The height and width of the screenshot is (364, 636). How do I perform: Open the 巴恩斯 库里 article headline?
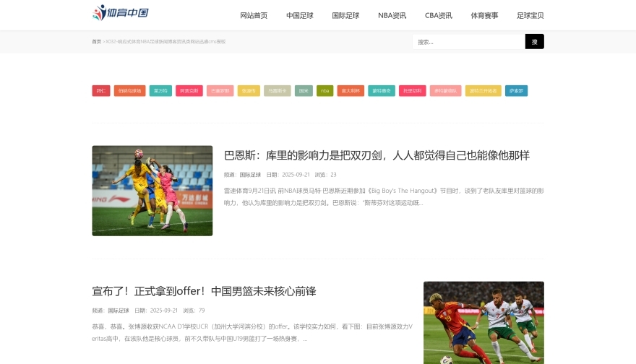377,155
